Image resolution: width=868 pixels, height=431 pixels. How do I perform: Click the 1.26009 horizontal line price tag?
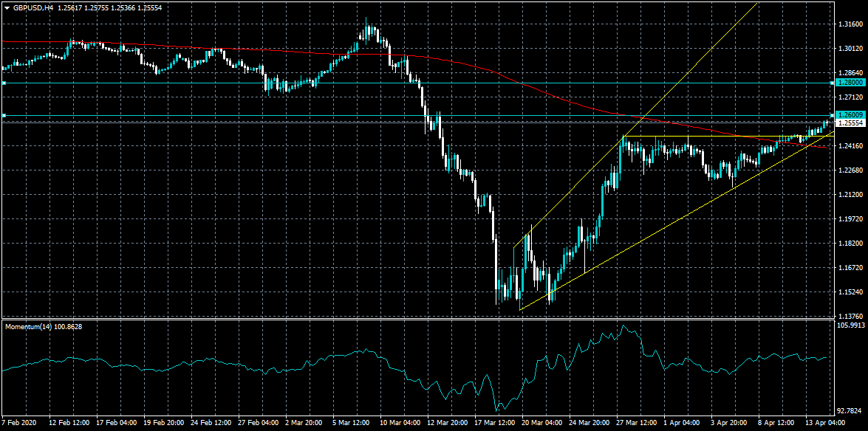[850, 116]
